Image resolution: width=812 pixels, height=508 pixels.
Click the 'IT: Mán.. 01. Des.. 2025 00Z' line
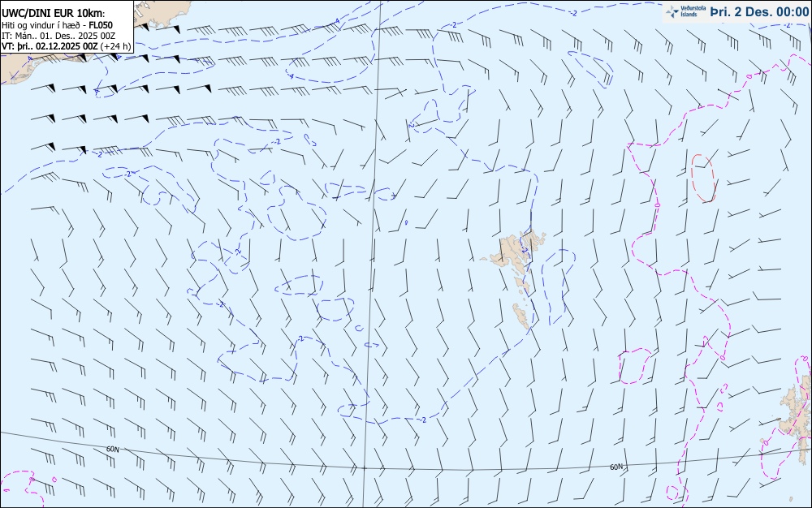(x=58, y=36)
